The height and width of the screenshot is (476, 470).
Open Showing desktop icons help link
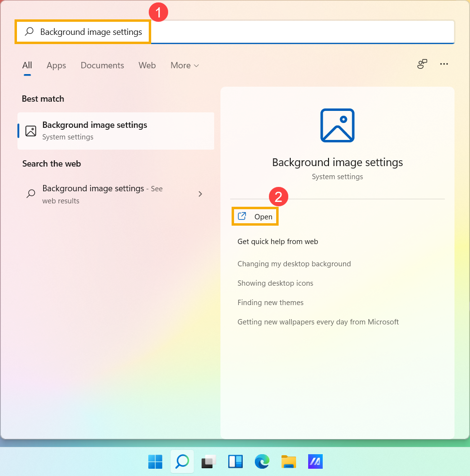(x=275, y=283)
